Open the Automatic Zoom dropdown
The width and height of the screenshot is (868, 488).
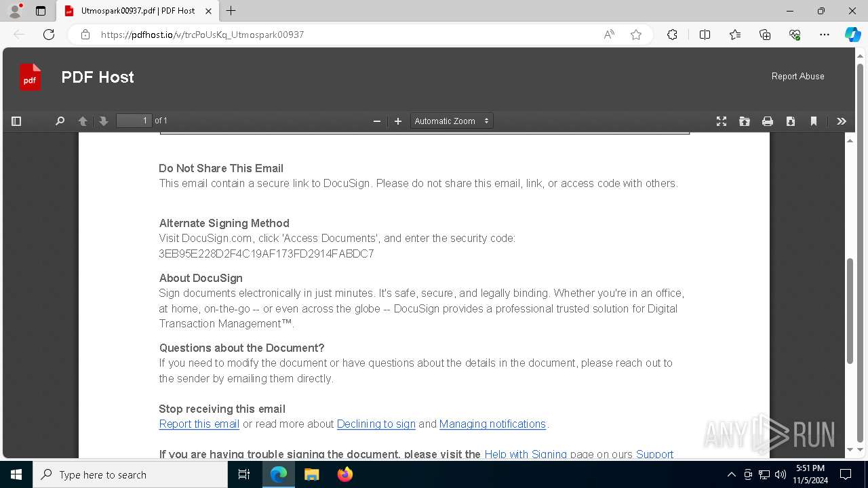point(452,121)
